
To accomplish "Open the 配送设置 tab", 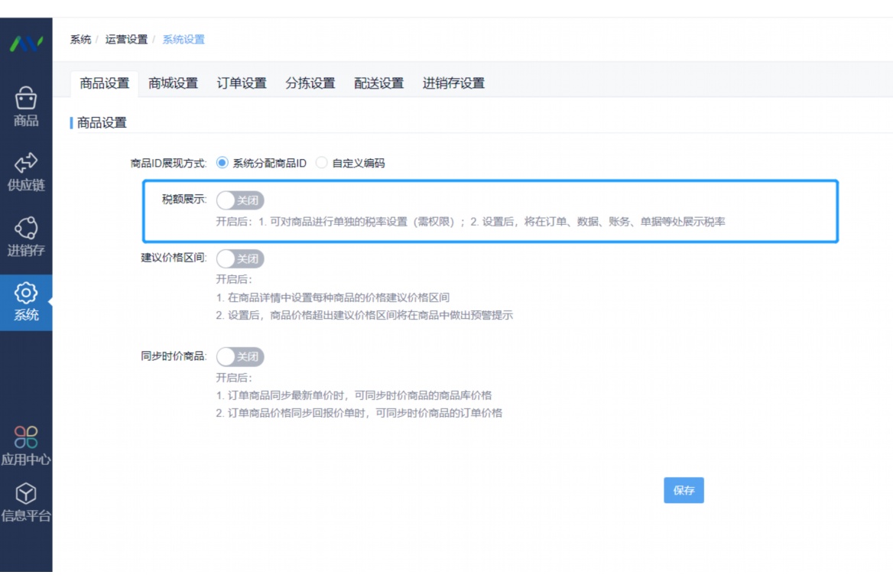I will tap(378, 83).
